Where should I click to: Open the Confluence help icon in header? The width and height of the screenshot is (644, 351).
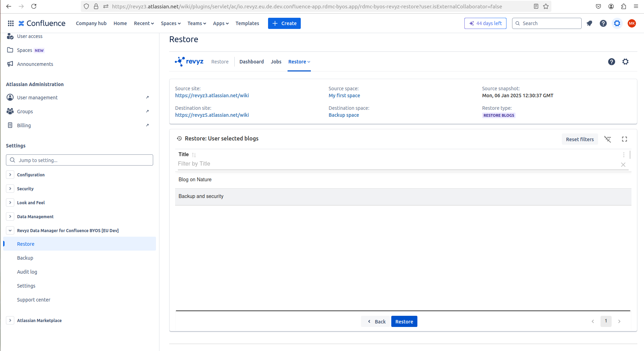pos(603,23)
